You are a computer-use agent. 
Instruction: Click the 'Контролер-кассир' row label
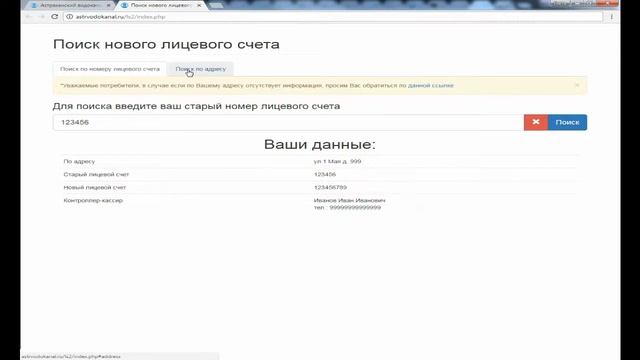point(93,200)
